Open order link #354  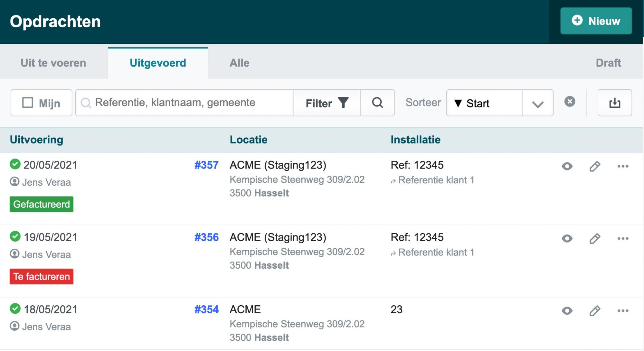click(206, 309)
